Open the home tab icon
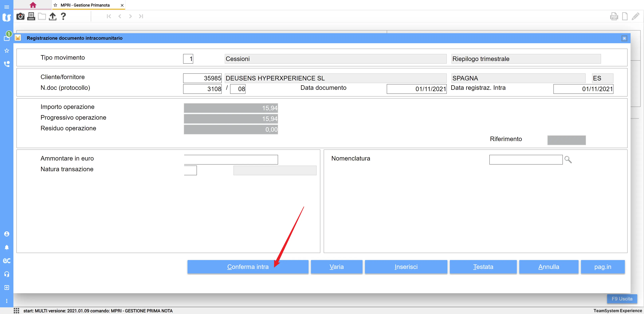Image resolution: width=644 pixels, height=314 pixels. click(33, 5)
